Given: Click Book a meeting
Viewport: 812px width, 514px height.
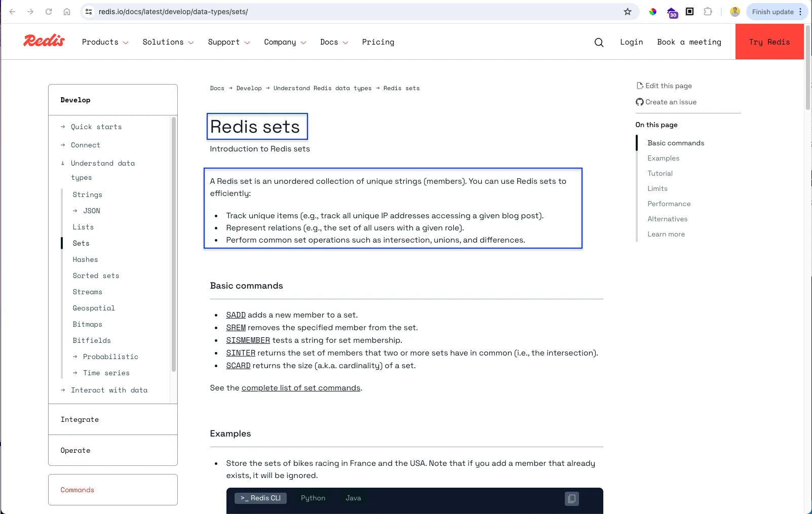Looking at the screenshot, I should (x=689, y=42).
